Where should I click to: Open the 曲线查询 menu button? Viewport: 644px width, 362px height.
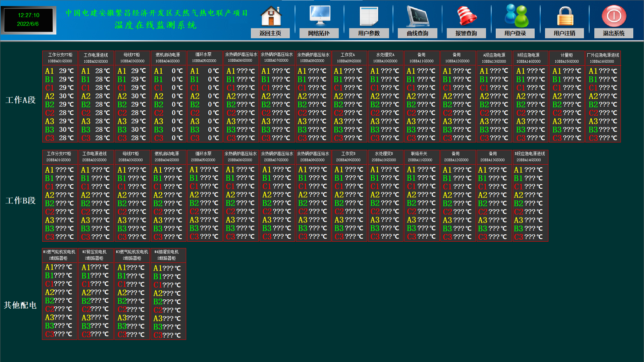(x=418, y=33)
